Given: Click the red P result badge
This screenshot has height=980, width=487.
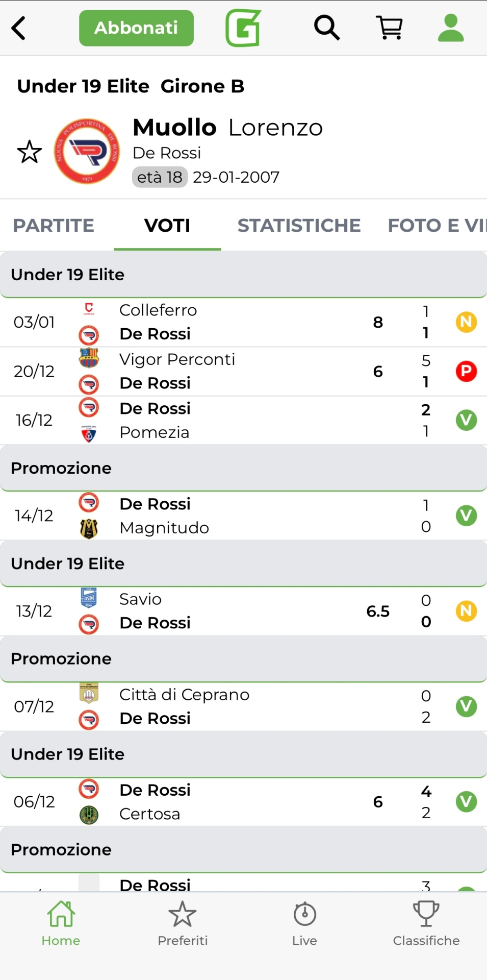Looking at the screenshot, I should coord(466,371).
